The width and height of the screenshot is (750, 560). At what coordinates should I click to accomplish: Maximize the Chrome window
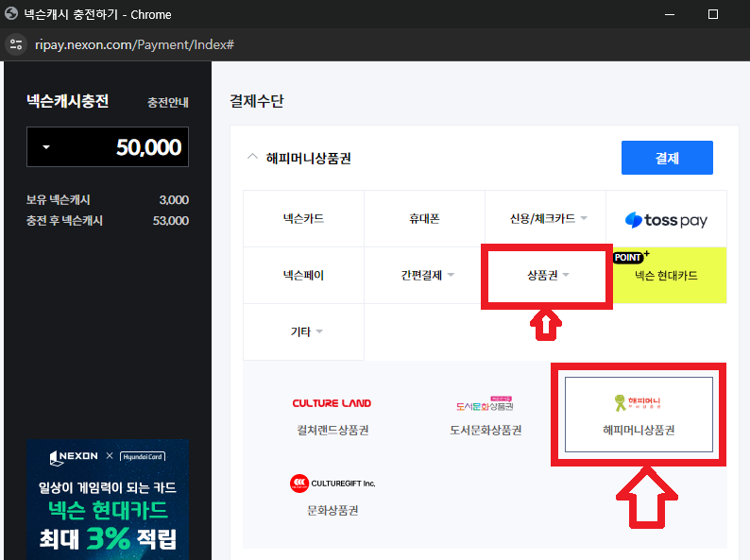click(x=713, y=14)
